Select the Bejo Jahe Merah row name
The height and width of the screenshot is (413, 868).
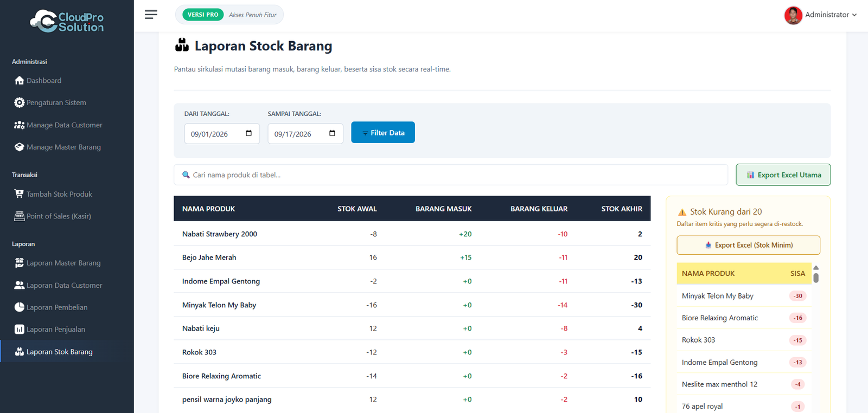(209, 257)
